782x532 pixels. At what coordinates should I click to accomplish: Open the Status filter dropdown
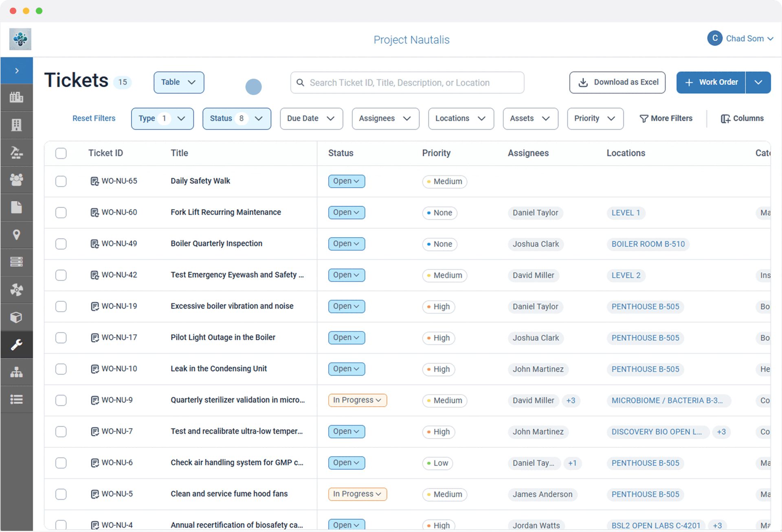tap(237, 118)
